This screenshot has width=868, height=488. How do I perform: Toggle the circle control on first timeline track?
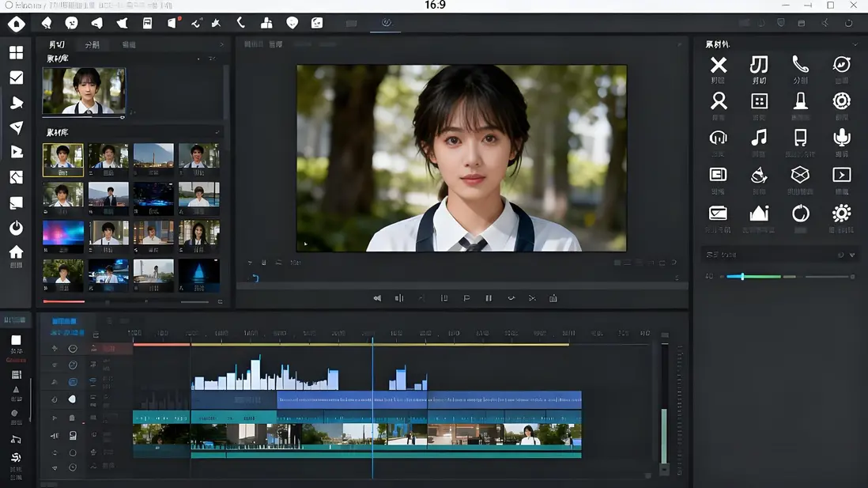(x=73, y=349)
